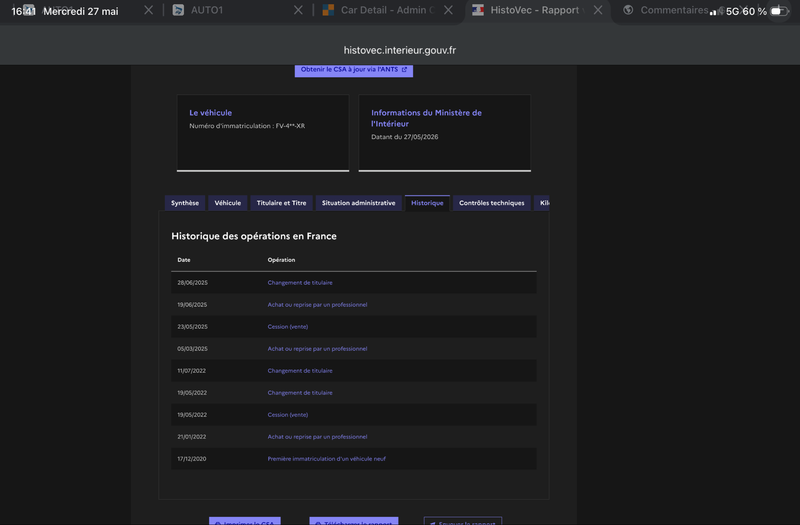
Task: Click the Car Detail tab favicon
Action: click(x=328, y=10)
